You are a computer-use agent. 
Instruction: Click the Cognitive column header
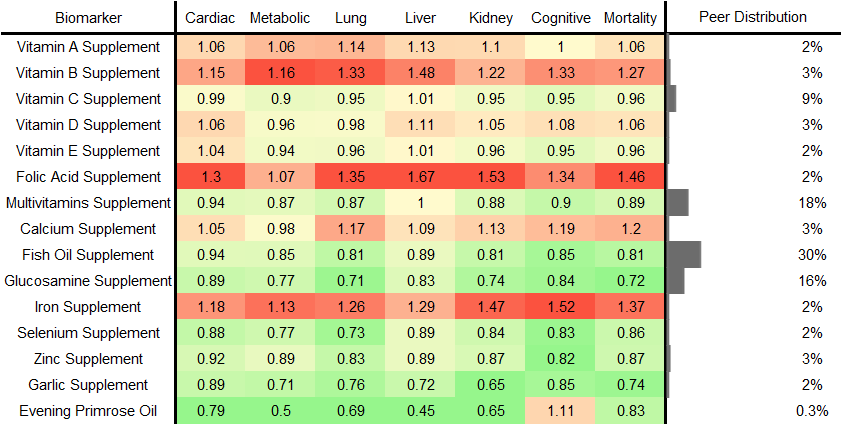[x=560, y=17]
